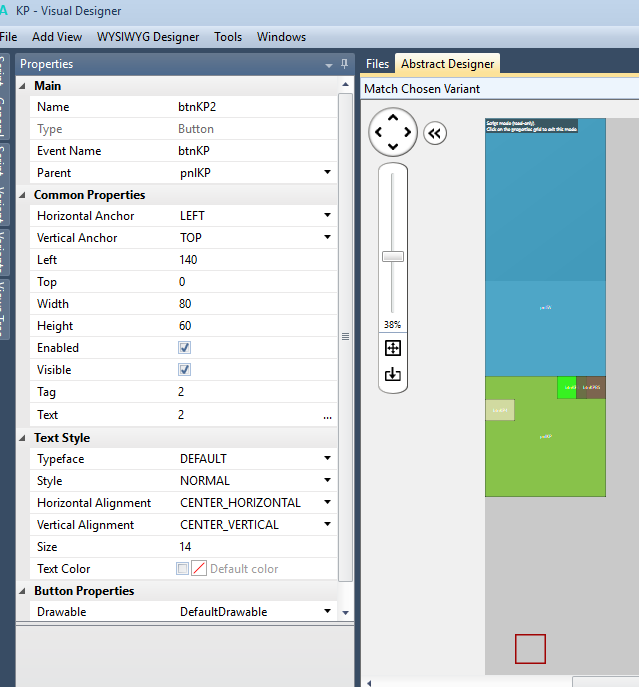Open Horizontal Anchor dropdown

pyautogui.click(x=327, y=215)
